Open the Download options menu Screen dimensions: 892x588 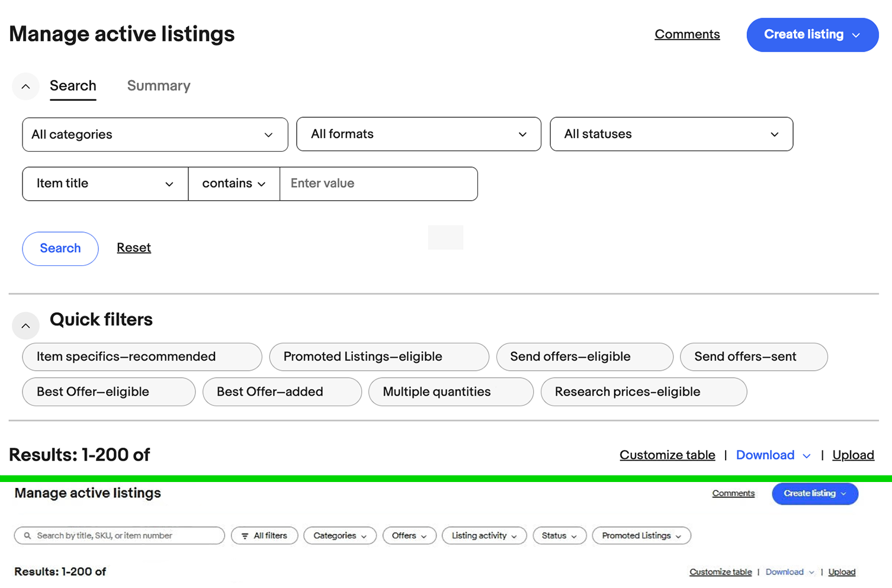tap(773, 455)
